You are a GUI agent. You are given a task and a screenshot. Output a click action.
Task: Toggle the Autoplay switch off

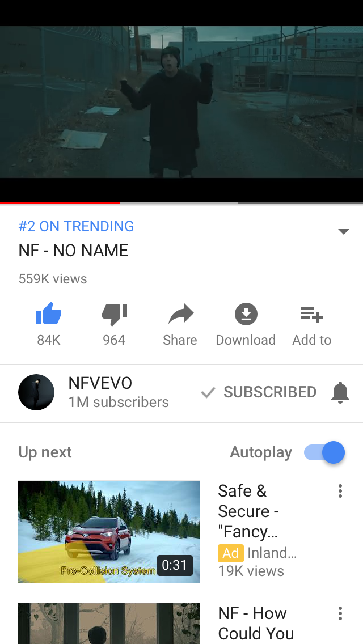click(324, 452)
